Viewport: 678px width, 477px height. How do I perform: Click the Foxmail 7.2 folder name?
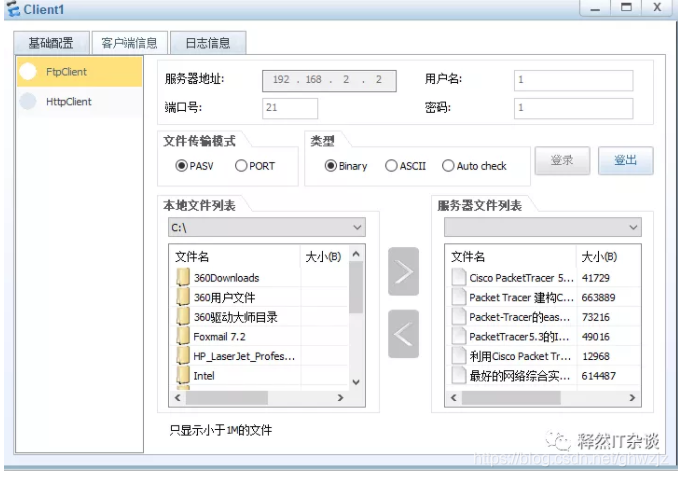[219, 336]
